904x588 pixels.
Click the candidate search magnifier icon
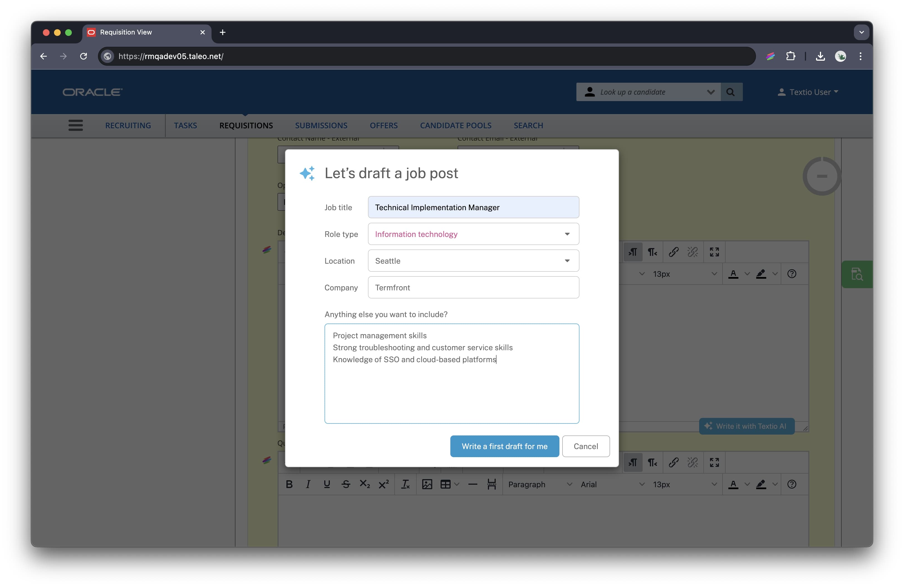pyautogui.click(x=730, y=92)
